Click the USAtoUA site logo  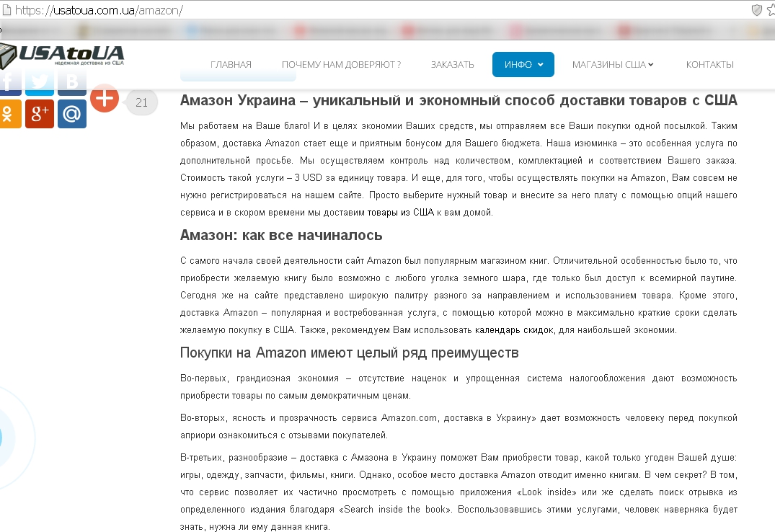point(62,56)
